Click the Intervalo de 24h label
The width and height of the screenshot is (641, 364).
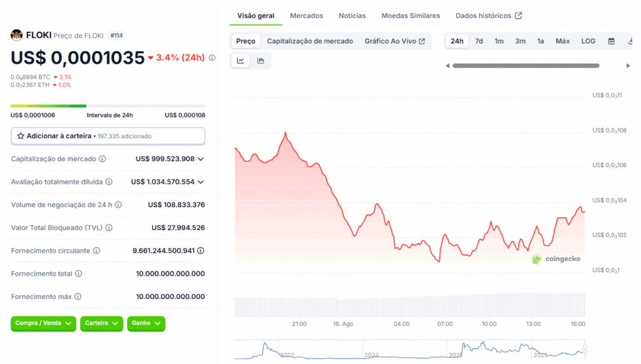110,115
